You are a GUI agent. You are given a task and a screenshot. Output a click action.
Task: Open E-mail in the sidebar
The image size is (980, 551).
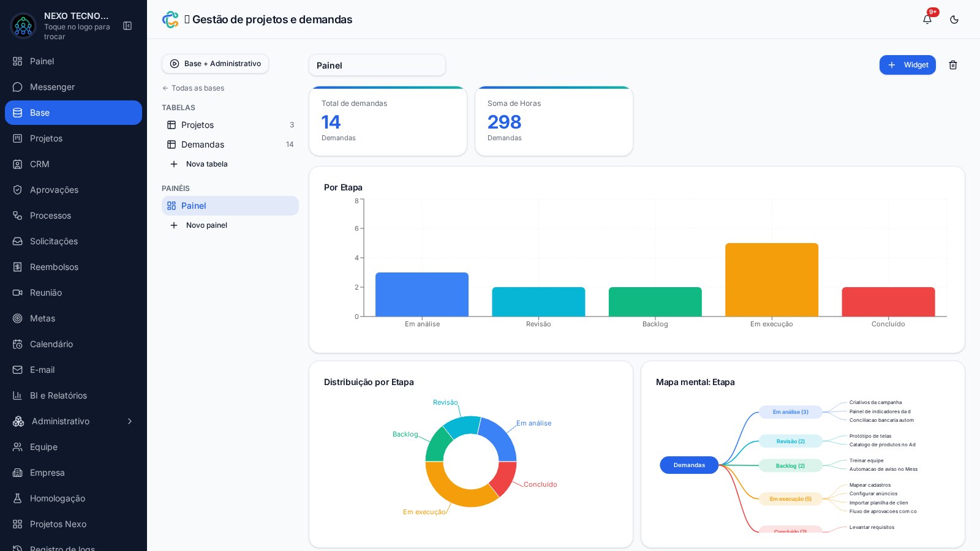coord(73,370)
